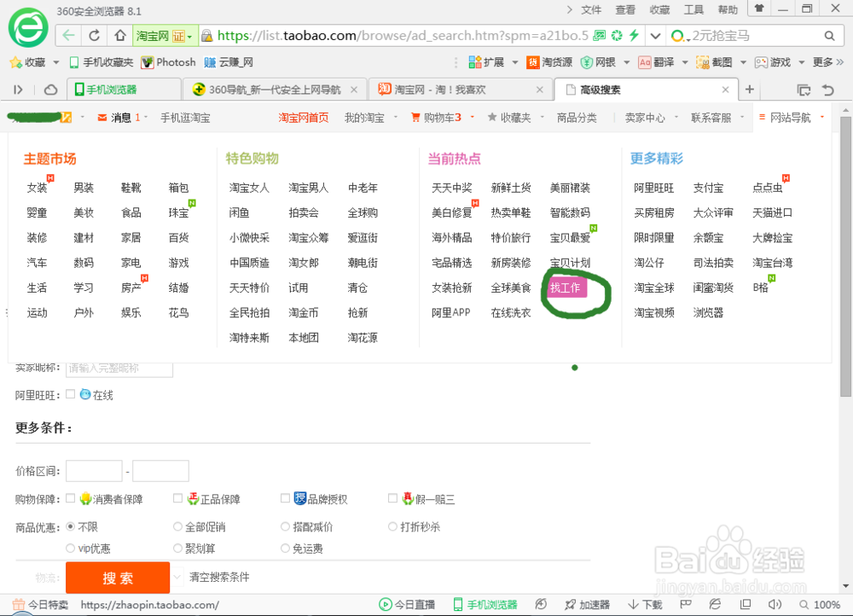Click the search magnifier icon in search box
This screenshot has width=853, height=616.
coord(829,36)
